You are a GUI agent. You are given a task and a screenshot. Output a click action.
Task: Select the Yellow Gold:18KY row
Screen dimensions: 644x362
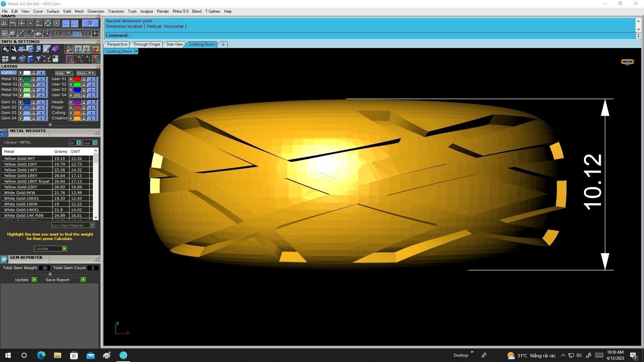coord(21,176)
